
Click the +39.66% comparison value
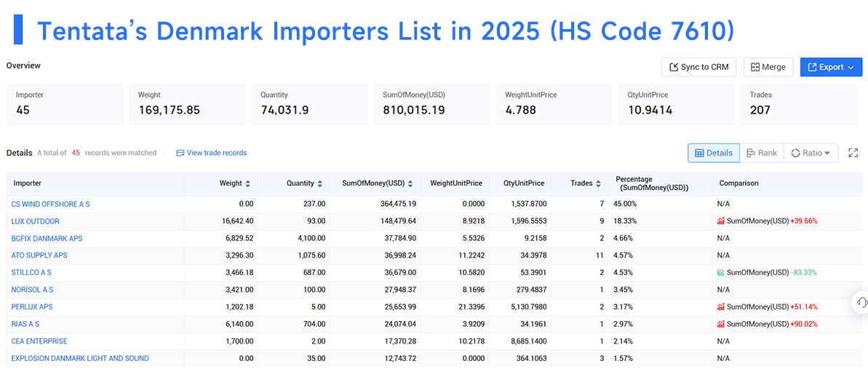click(804, 221)
